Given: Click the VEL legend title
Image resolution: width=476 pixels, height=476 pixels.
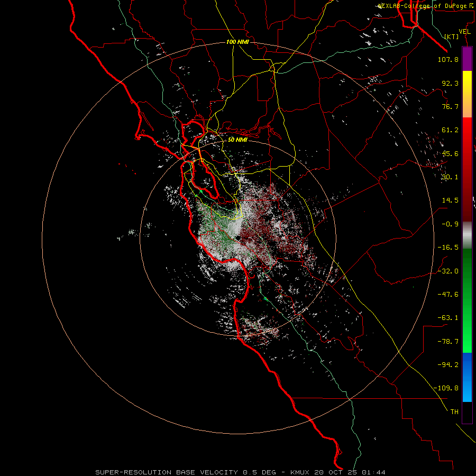Looking at the screenshot, I should click(464, 31).
